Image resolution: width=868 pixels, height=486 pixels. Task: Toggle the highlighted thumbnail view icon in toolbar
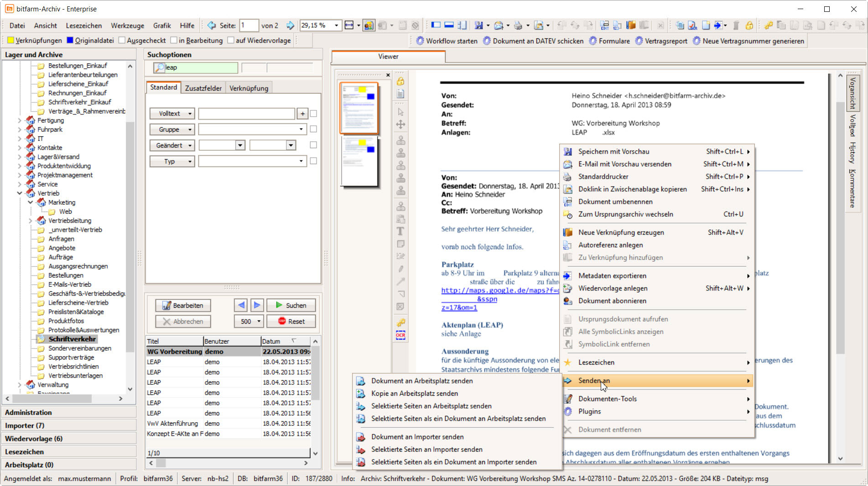[x=369, y=26]
